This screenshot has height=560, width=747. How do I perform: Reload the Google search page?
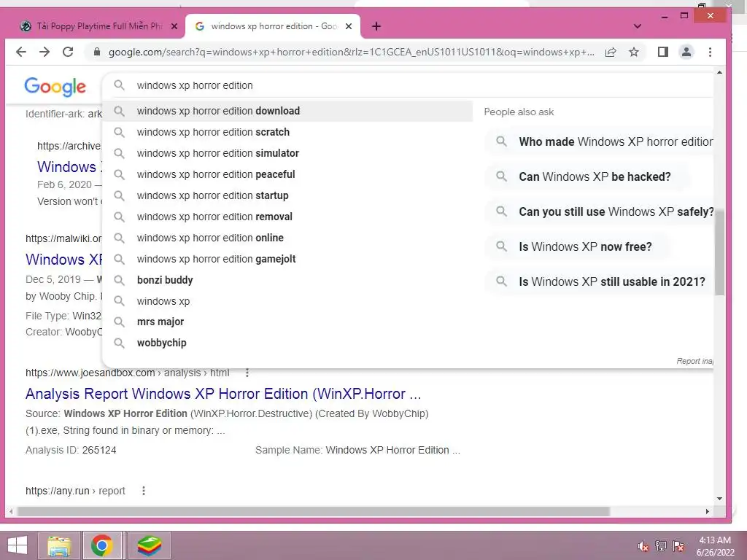68,52
